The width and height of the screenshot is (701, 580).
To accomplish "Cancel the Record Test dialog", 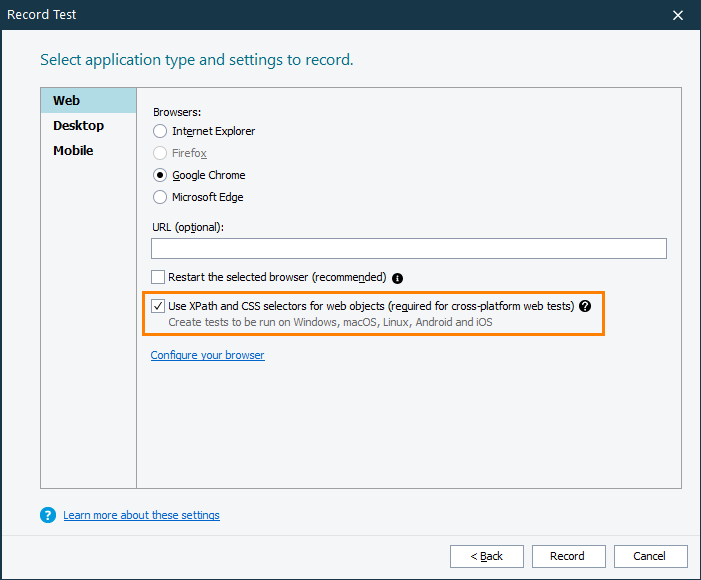I will [650, 556].
